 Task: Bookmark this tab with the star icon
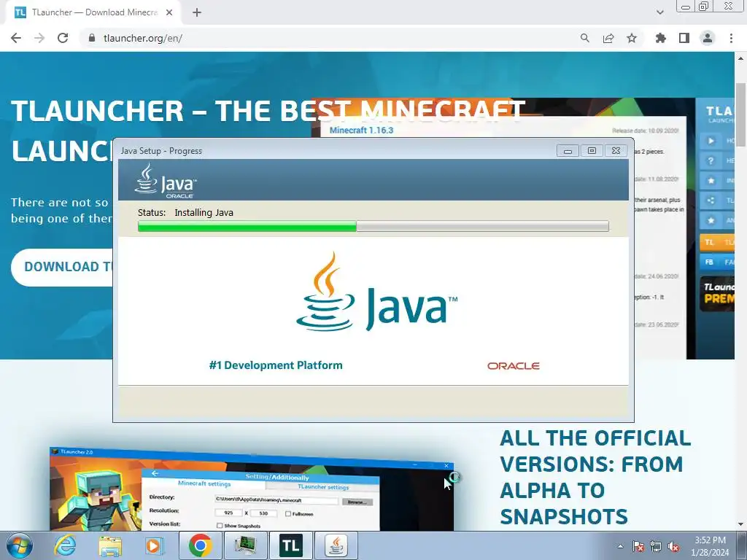(x=632, y=38)
